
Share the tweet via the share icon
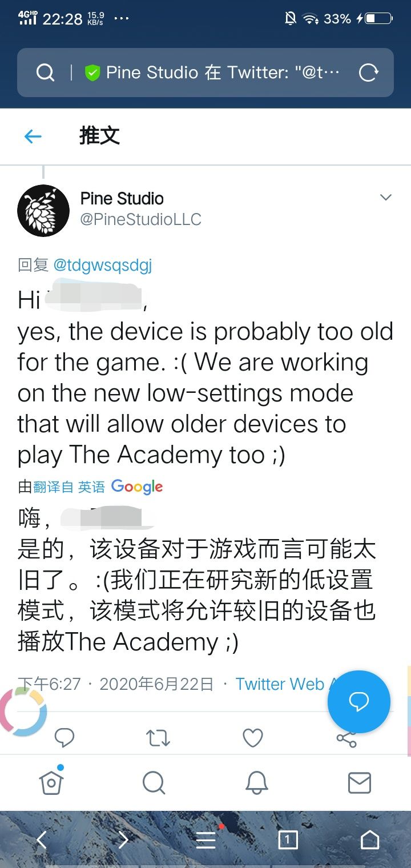[x=346, y=738]
